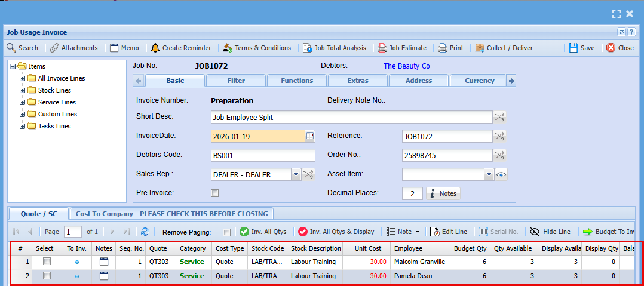This screenshot has height=286, width=644.
Task: Open the Cost To Company tab
Action: click(x=173, y=213)
